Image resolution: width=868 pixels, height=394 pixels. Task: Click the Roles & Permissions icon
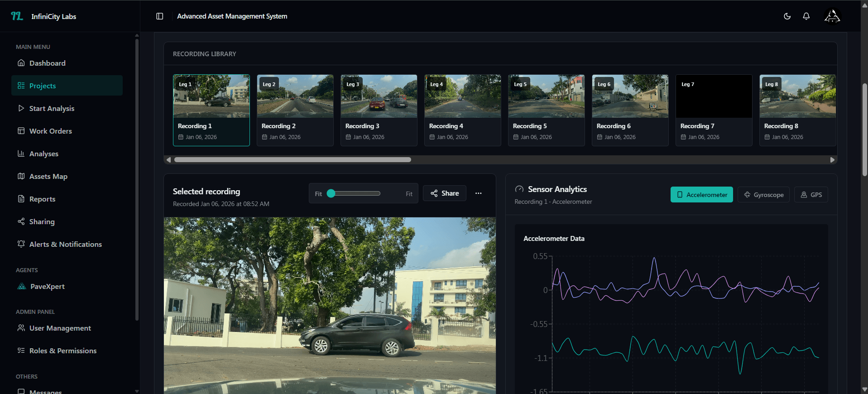point(21,351)
